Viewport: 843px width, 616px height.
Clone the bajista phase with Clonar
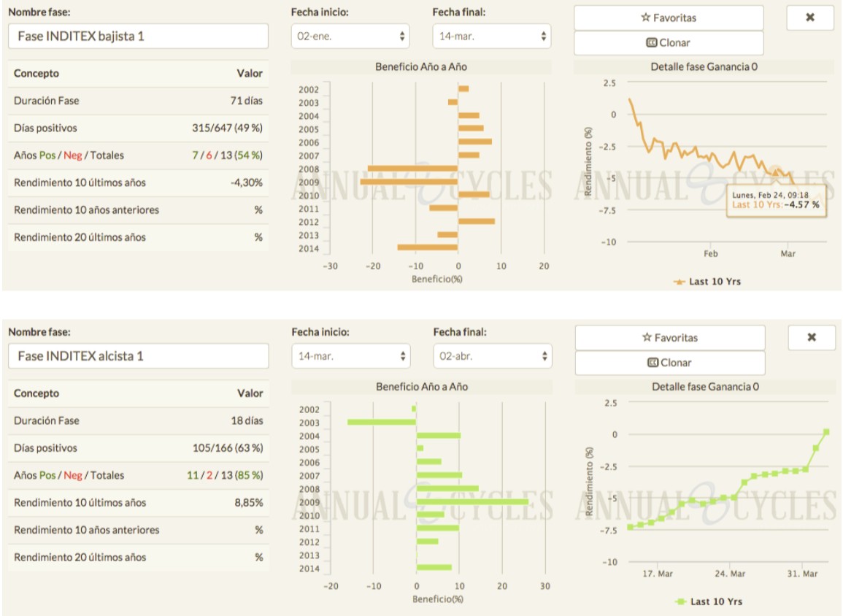pos(669,42)
